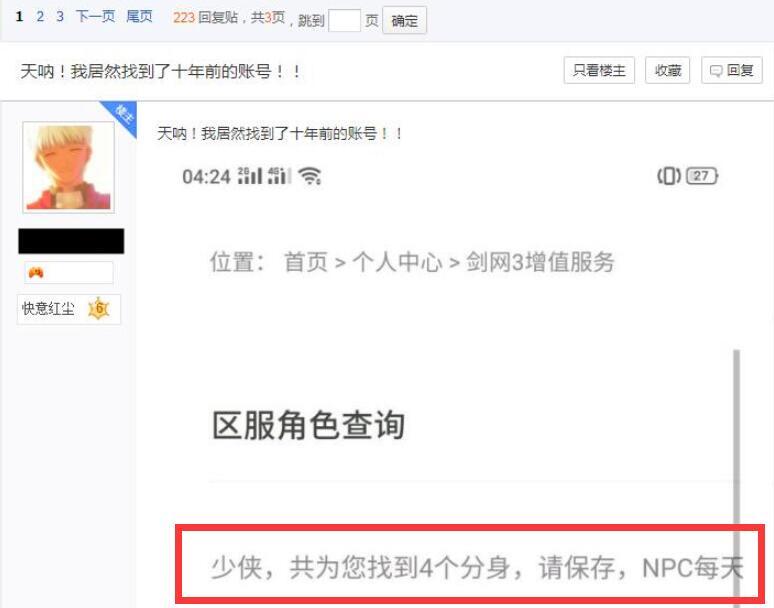Click the 区服角色查询 heading in image
The image size is (774, 608).
pos(309,425)
